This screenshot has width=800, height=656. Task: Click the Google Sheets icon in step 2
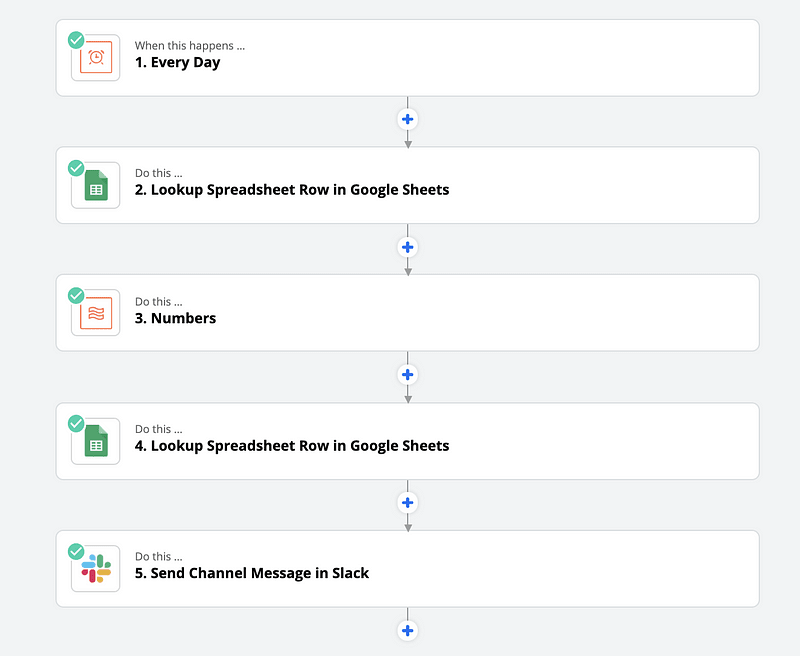pos(96,185)
